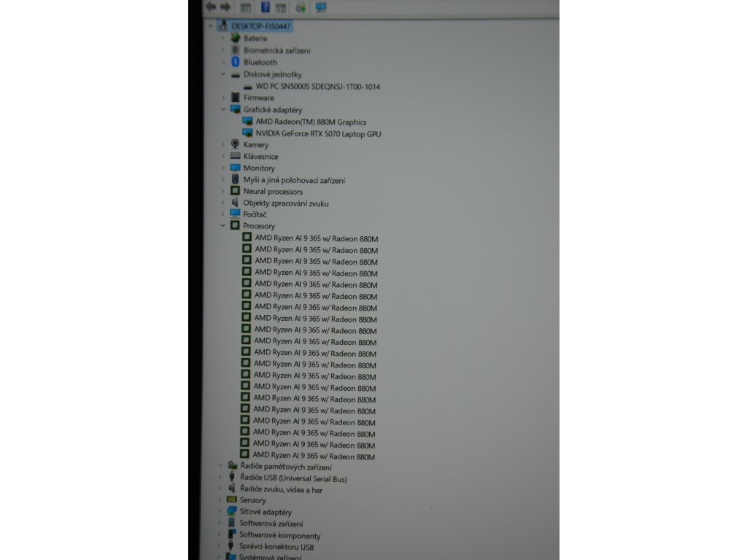Screen dimensions: 747x560
Task: Click the blue Bluetooth symbol icon
Action: tap(236, 62)
